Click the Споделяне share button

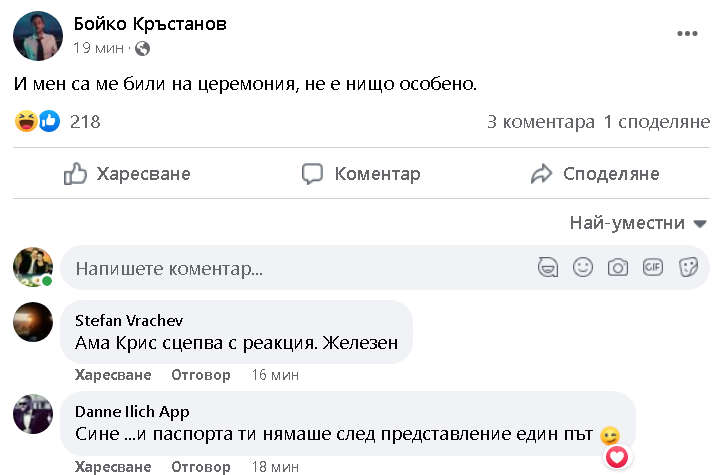[x=595, y=174]
